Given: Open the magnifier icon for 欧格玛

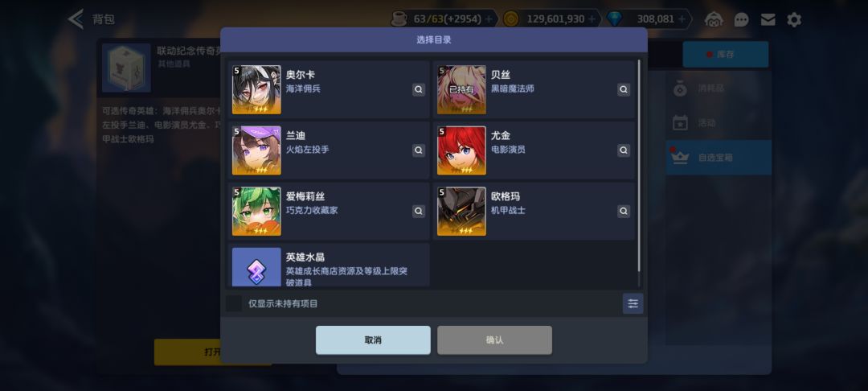Looking at the screenshot, I should click(624, 211).
